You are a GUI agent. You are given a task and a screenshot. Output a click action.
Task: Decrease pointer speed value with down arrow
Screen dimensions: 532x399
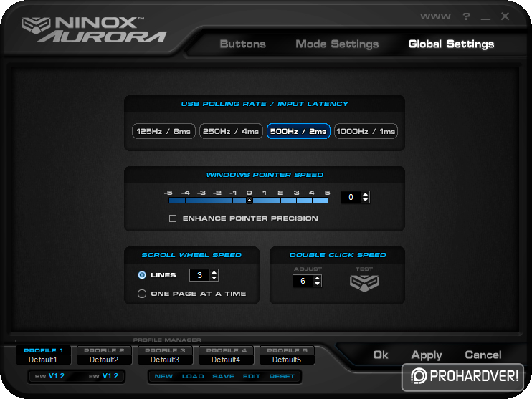point(366,200)
